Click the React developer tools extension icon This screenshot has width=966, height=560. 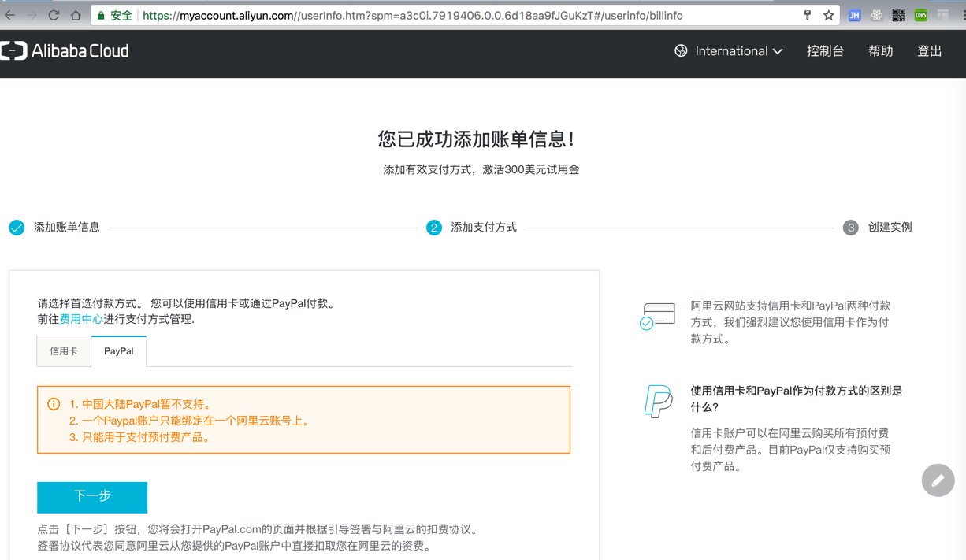tap(876, 15)
